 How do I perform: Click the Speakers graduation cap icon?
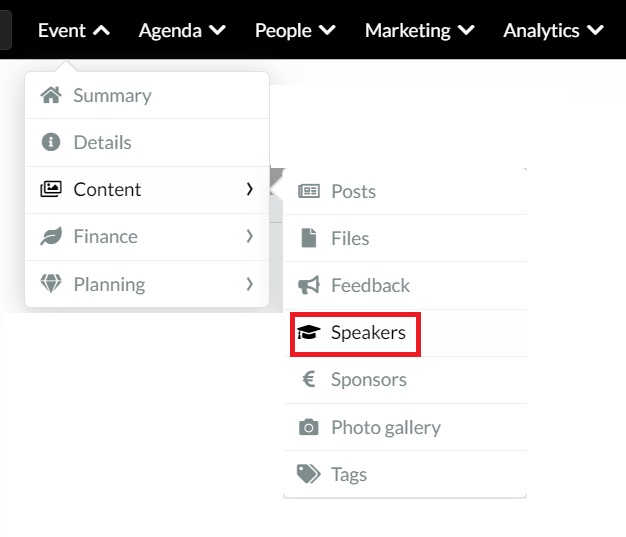click(x=309, y=332)
